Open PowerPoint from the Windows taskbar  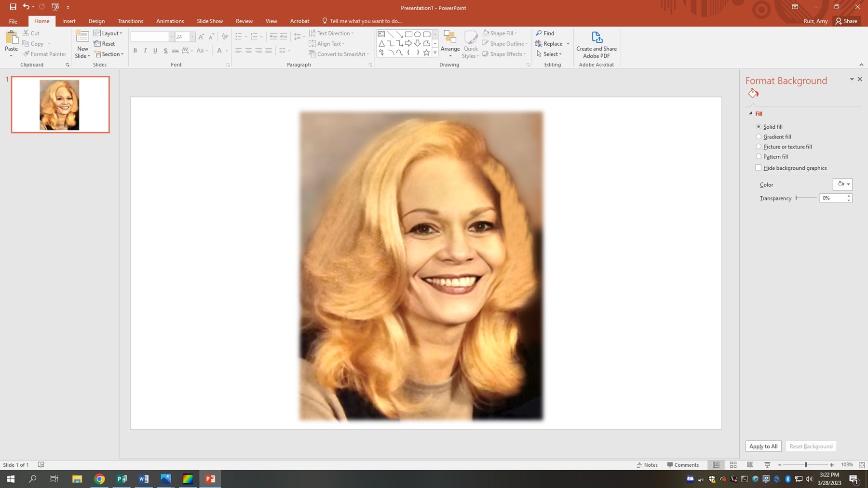(x=210, y=479)
